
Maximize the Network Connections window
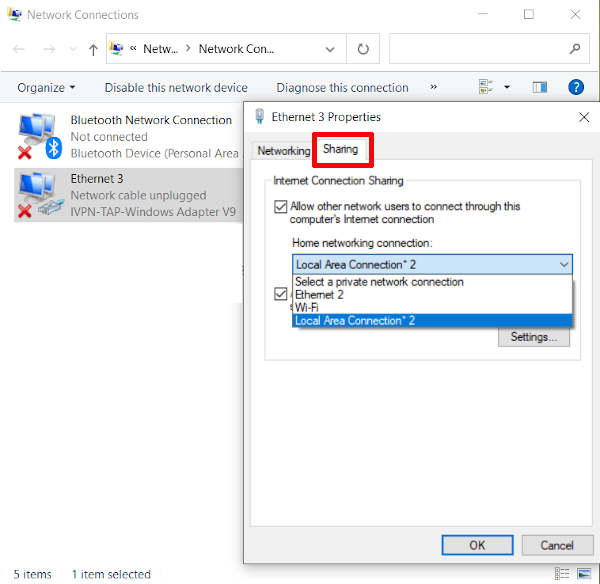click(x=529, y=14)
